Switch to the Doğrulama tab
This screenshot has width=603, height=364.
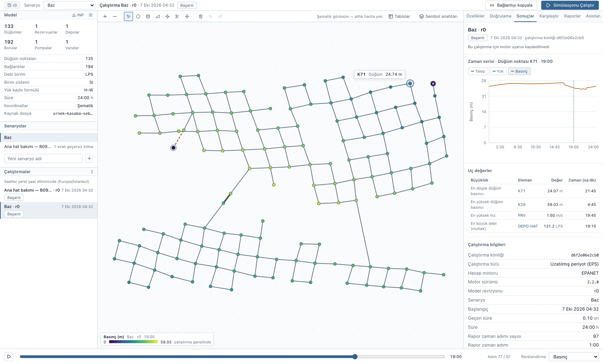500,16
